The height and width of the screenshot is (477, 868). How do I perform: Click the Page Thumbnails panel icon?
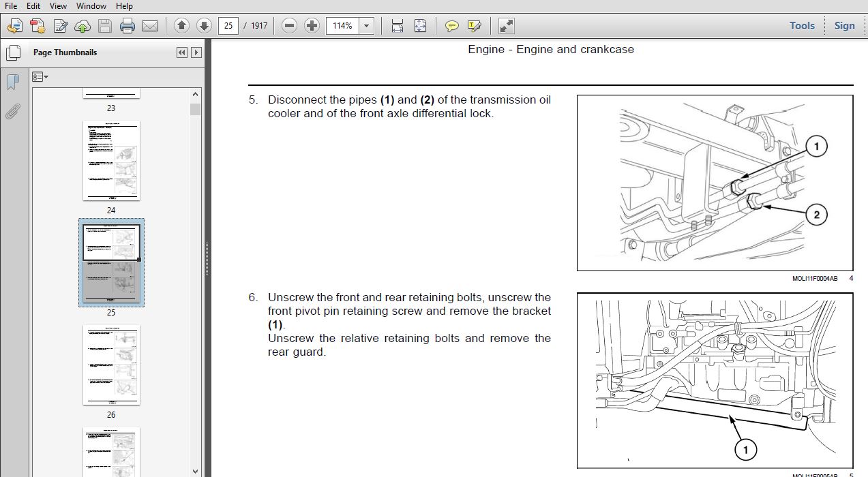12,52
